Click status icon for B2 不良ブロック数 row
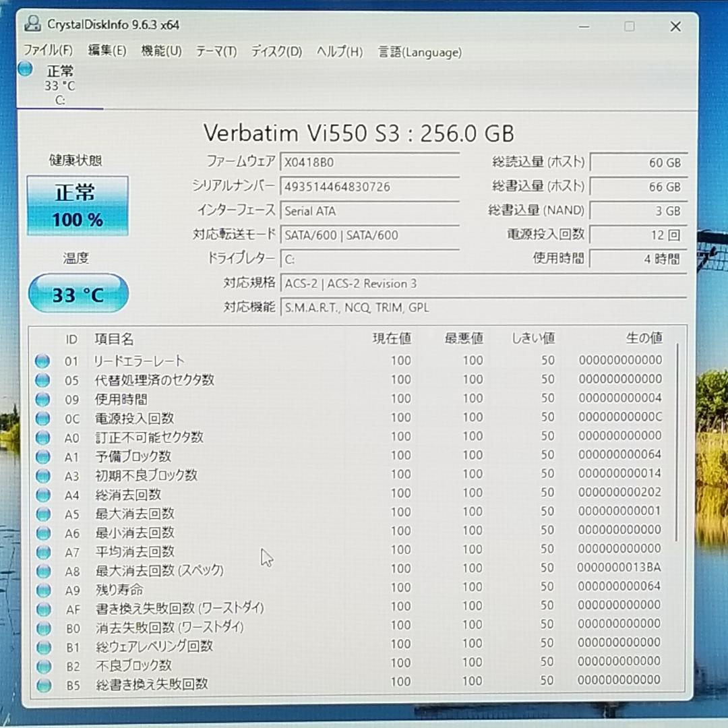The height and width of the screenshot is (728, 728). click(x=44, y=666)
